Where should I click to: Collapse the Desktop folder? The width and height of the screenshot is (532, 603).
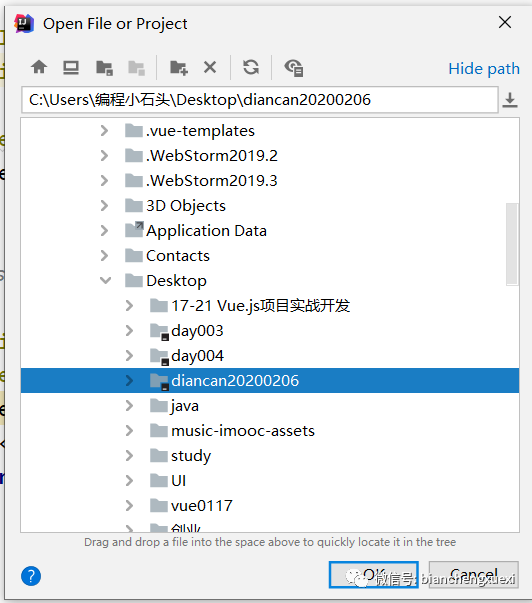click(x=105, y=281)
